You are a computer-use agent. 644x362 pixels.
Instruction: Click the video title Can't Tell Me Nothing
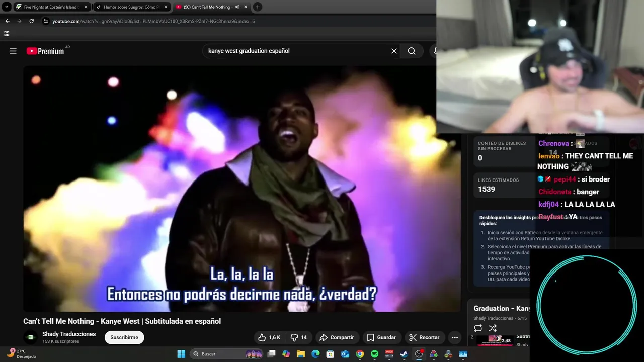[x=122, y=321]
